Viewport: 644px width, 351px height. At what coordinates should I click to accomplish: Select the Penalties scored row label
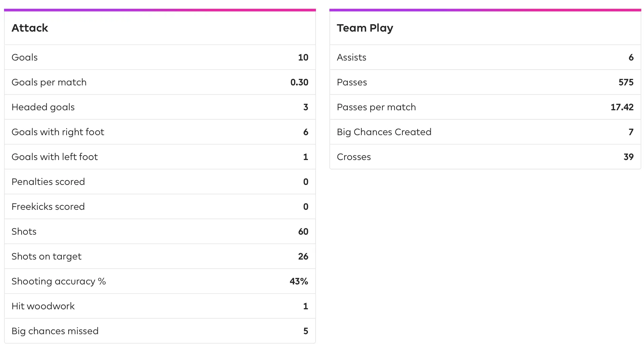click(x=48, y=182)
